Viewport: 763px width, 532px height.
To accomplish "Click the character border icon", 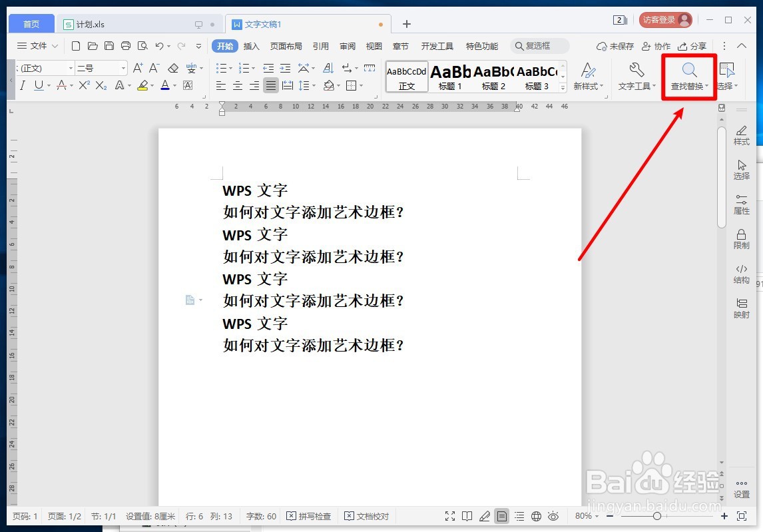I will [188, 86].
